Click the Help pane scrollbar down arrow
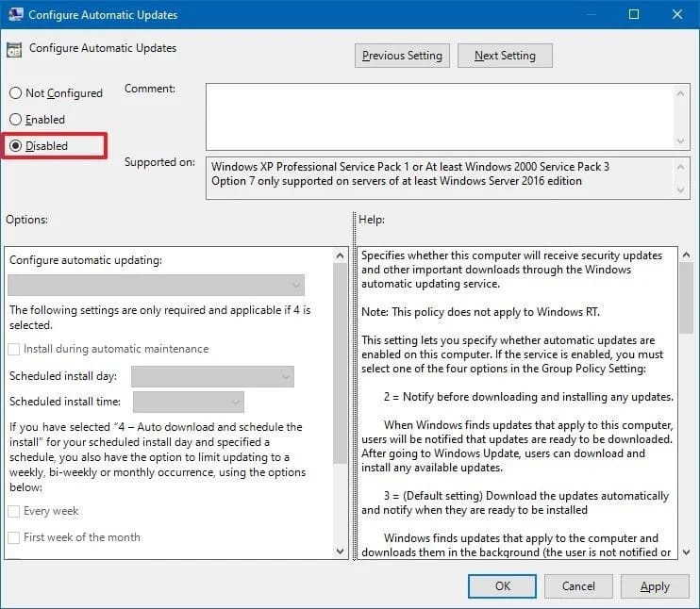This screenshot has width=700, height=609. coord(686,551)
